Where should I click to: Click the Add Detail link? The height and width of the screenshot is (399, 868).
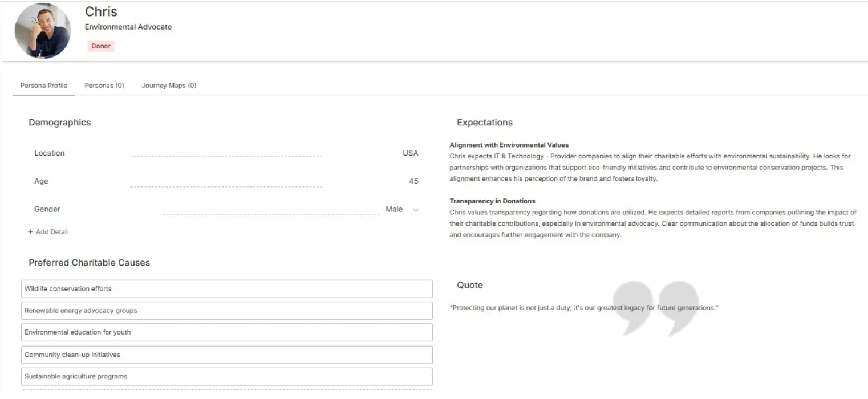(51, 231)
